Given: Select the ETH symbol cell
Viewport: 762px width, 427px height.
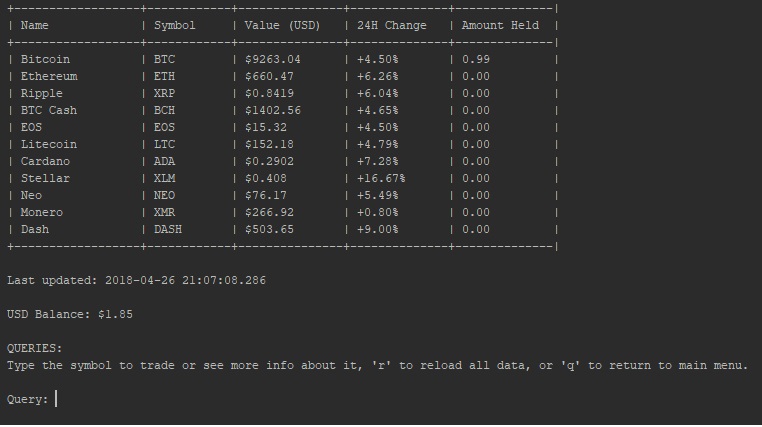Looking at the screenshot, I should pos(164,76).
